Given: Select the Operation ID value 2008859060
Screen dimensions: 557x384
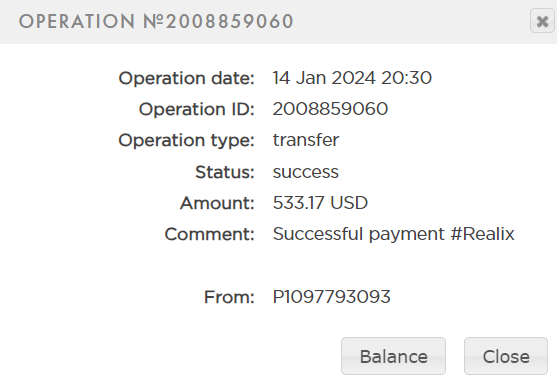Looking at the screenshot, I should [x=330, y=109].
